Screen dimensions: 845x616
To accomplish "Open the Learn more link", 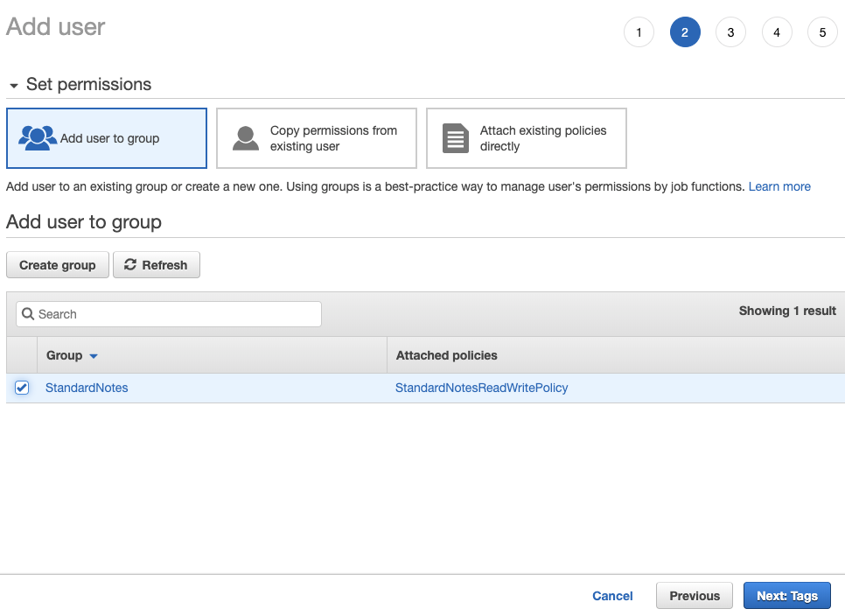I will [779, 186].
